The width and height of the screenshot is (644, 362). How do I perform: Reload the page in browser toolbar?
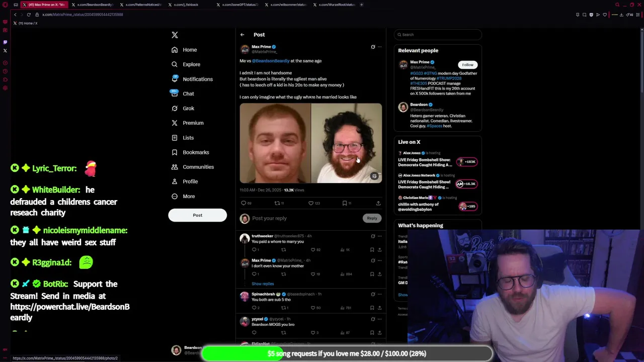(x=29, y=15)
